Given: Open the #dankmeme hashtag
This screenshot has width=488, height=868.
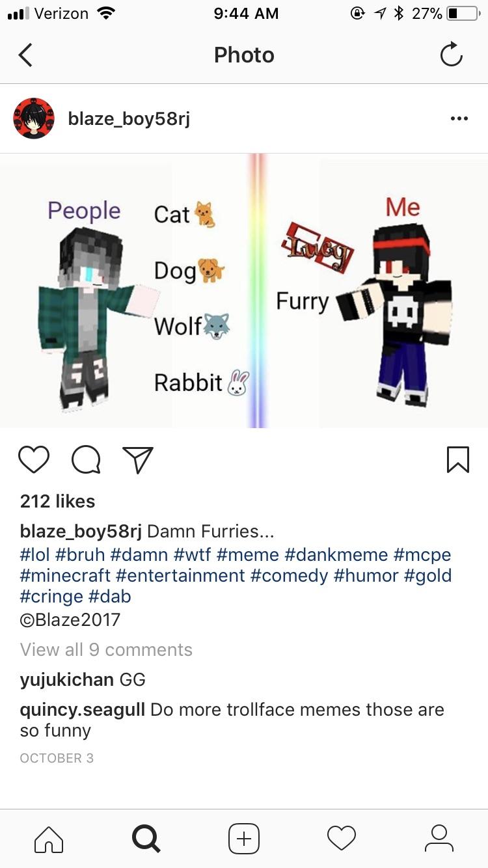Looking at the screenshot, I should click(x=336, y=555).
